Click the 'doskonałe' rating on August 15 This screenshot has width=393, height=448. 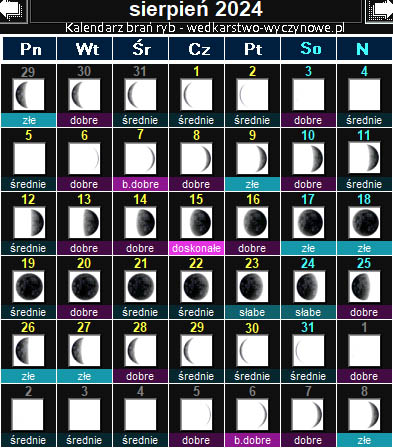pyautogui.click(x=196, y=248)
